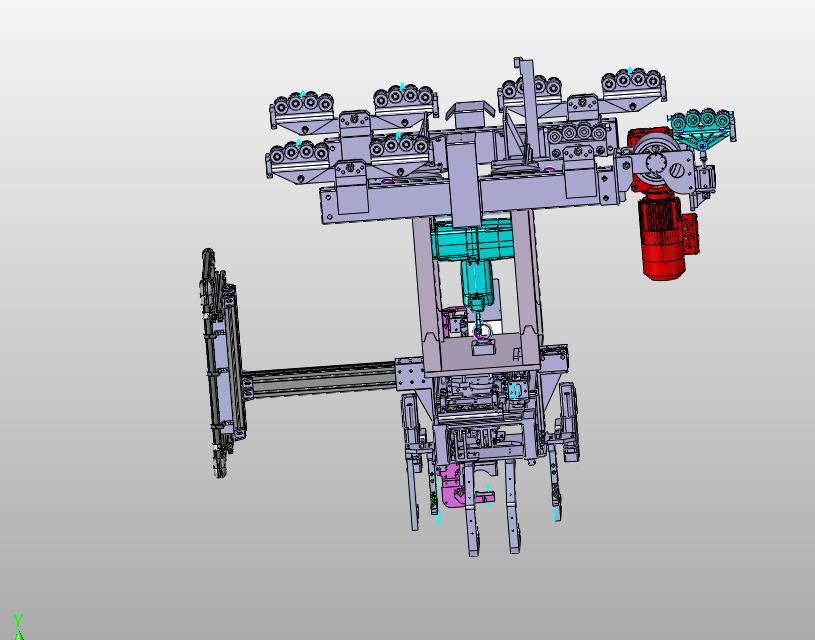Select the red electric motor on the model
The height and width of the screenshot is (640, 815).
662,238
